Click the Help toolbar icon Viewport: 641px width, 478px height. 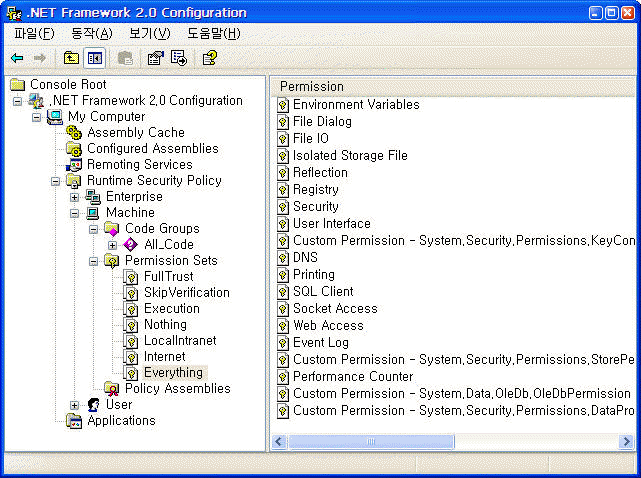(x=210, y=58)
